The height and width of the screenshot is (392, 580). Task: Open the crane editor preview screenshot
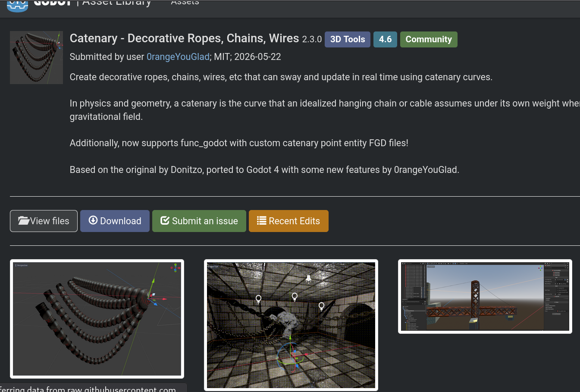pyautogui.click(x=485, y=297)
